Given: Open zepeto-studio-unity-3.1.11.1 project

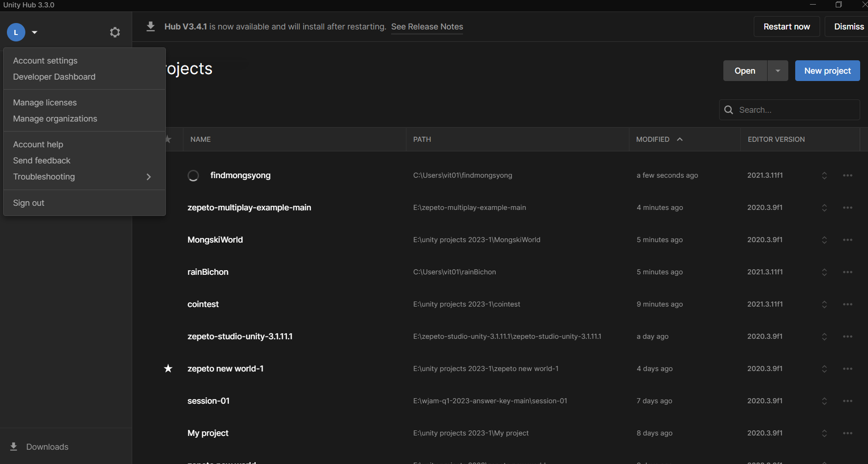Looking at the screenshot, I should coord(240,336).
